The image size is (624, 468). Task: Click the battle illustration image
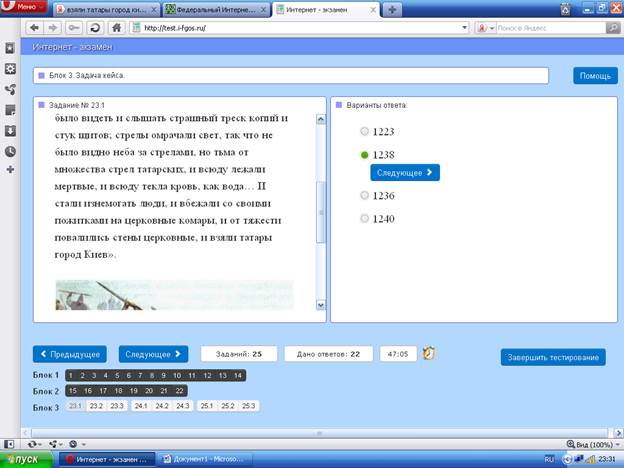(x=174, y=295)
